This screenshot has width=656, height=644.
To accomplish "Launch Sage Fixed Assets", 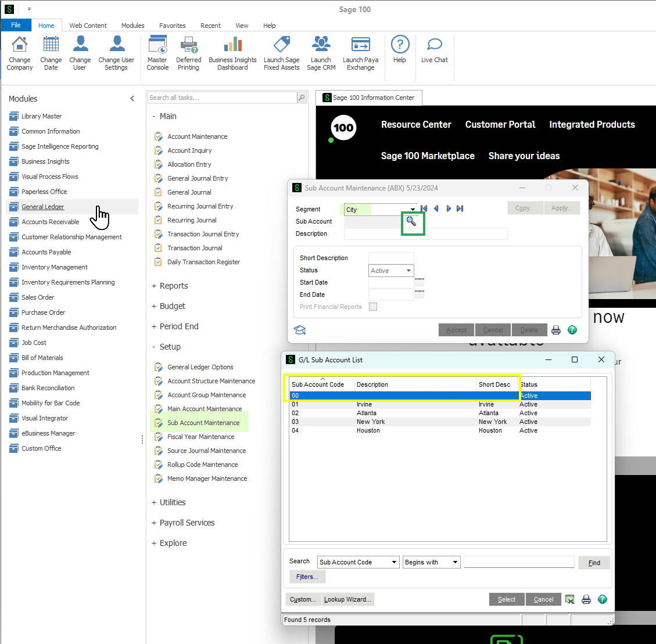I will tap(282, 53).
